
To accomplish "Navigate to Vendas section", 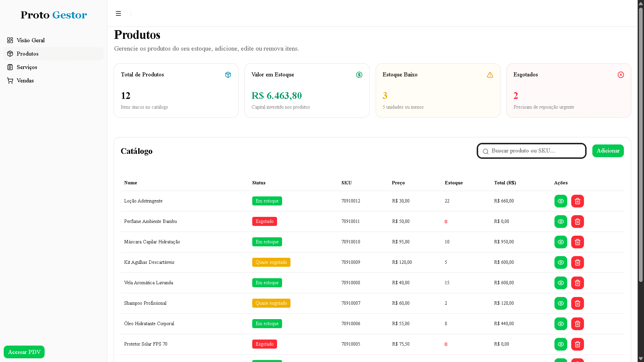I will click(25, 80).
